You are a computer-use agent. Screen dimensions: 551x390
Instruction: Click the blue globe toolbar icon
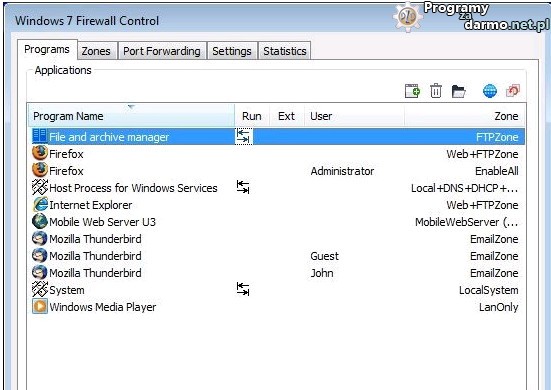point(490,91)
